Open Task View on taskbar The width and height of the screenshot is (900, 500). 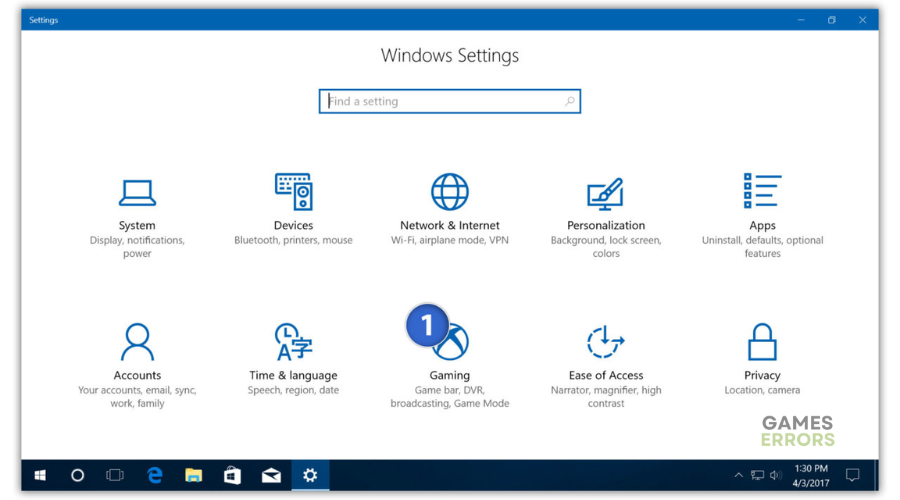coord(115,475)
